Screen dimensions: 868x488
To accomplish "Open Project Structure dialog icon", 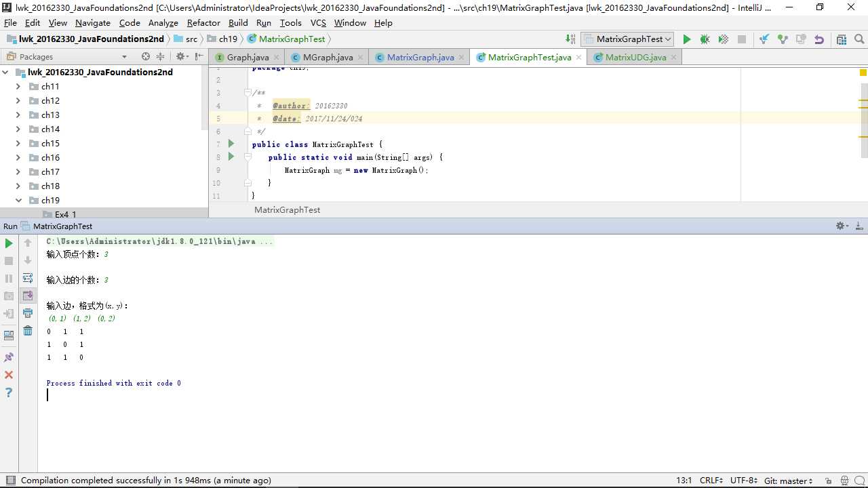I will pos(842,39).
